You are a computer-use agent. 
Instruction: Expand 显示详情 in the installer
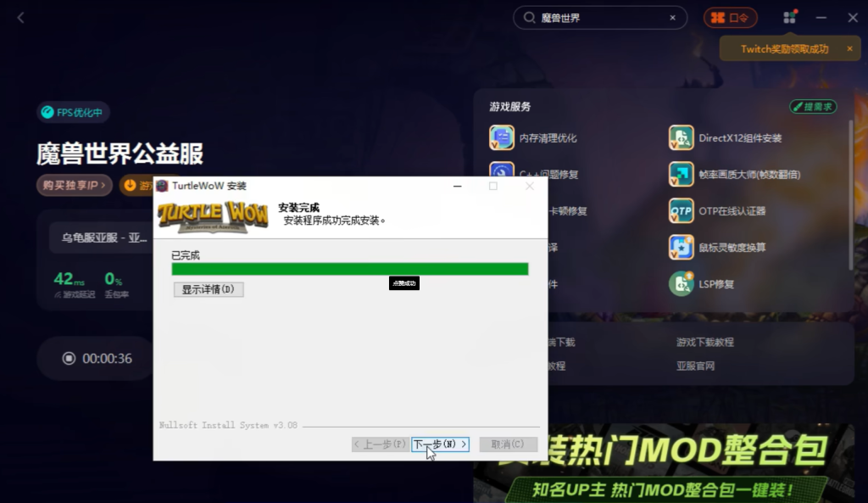coord(208,289)
